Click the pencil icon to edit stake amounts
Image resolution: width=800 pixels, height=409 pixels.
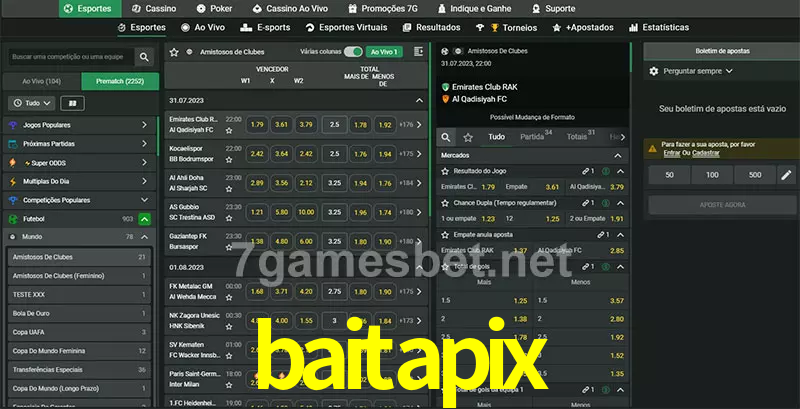click(786, 175)
